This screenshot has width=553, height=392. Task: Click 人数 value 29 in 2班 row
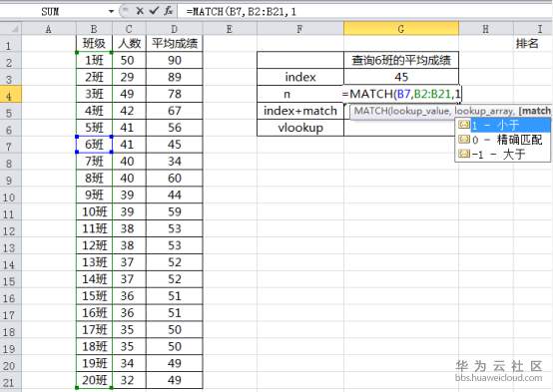129,77
